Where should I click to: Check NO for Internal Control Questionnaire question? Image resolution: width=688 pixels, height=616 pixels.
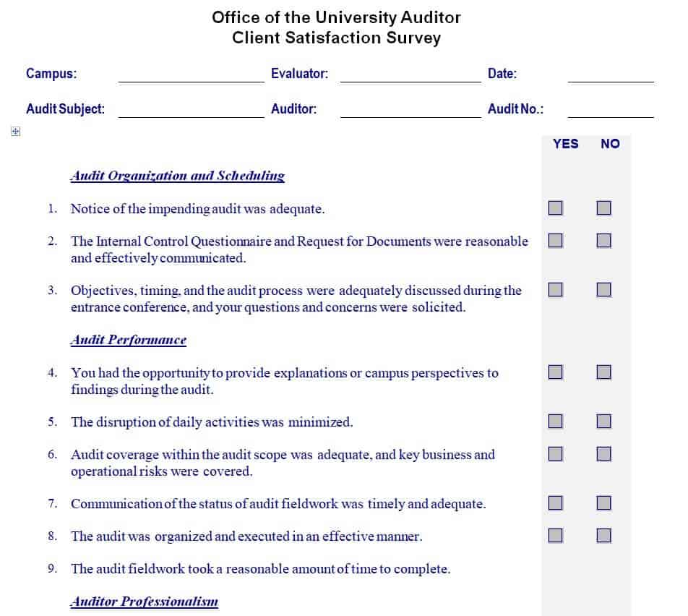coord(604,241)
